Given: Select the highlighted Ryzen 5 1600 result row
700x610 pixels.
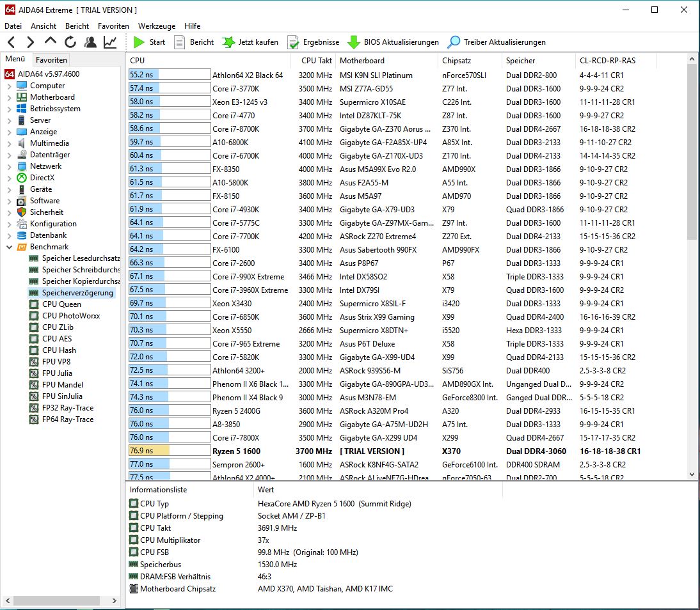Looking at the screenshot, I should [256, 451].
